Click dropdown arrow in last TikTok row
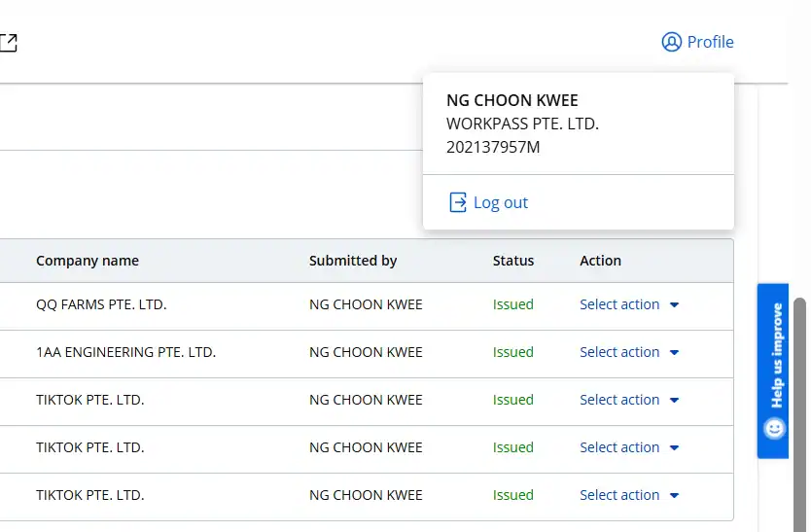Screen dimensions: 811x532 675,496
